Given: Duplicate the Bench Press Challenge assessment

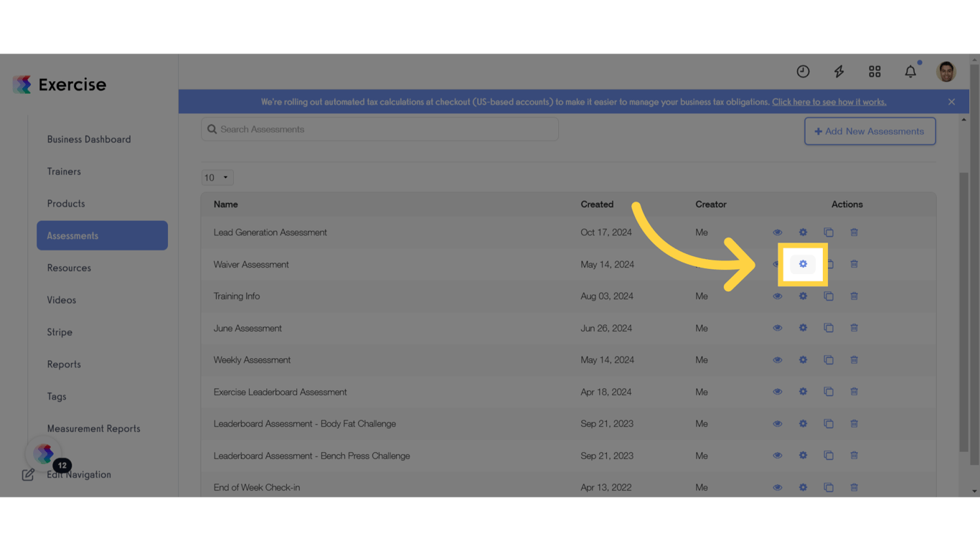Looking at the screenshot, I should coord(829,456).
